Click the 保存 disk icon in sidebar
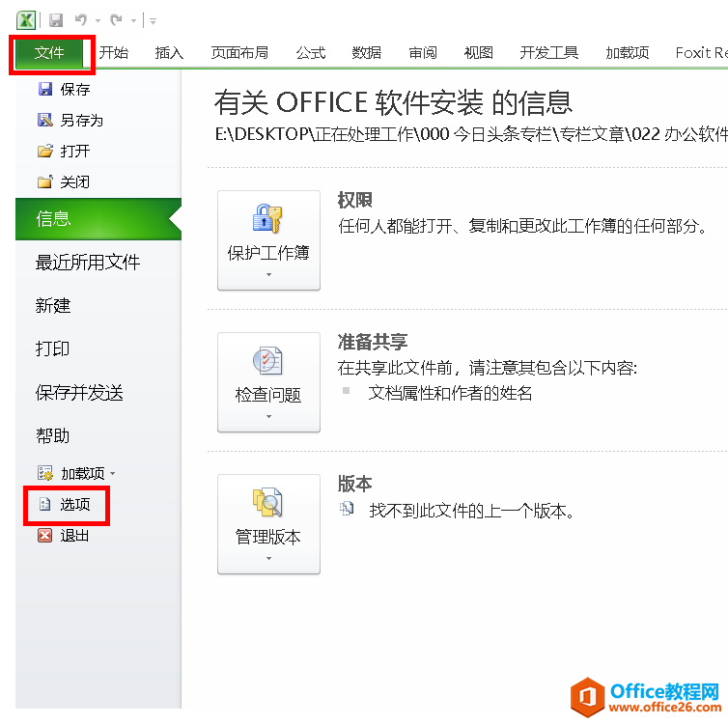The height and width of the screenshot is (724, 728). click(x=45, y=89)
